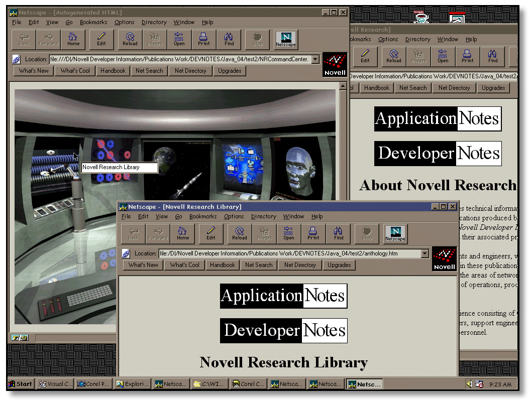Open the Location dropdown in the Research Library window
This screenshot has width=532, height=403.
click(x=425, y=253)
